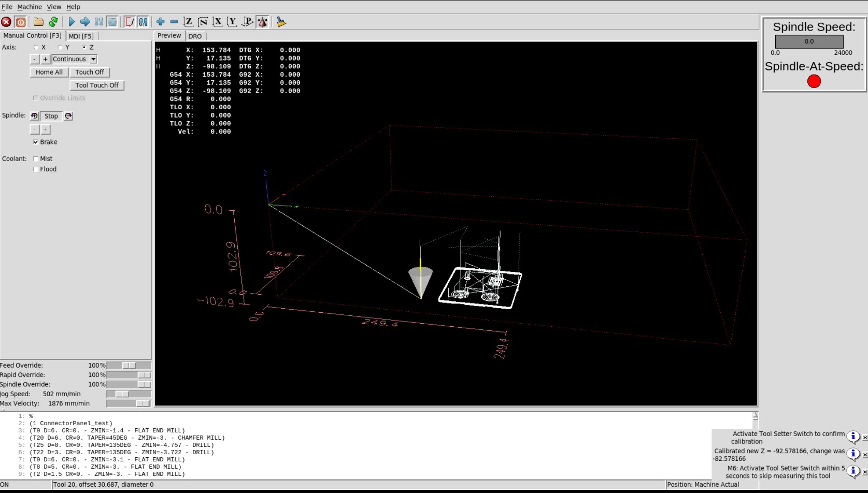
Task: Select the Y axis radio button
Action: (x=60, y=47)
